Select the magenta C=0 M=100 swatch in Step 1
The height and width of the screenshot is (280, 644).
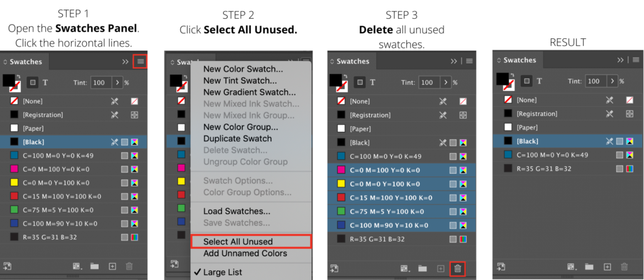[74, 170]
